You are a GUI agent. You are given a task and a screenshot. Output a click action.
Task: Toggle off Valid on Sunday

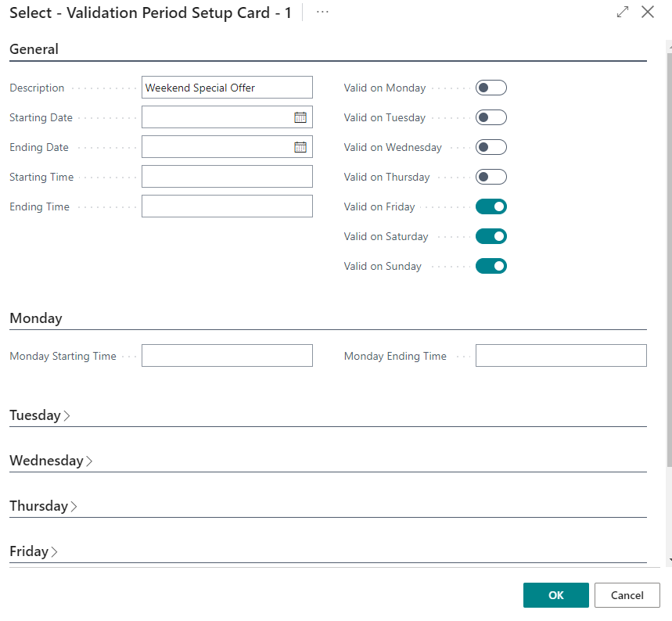pyautogui.click(x=491, y=266)
